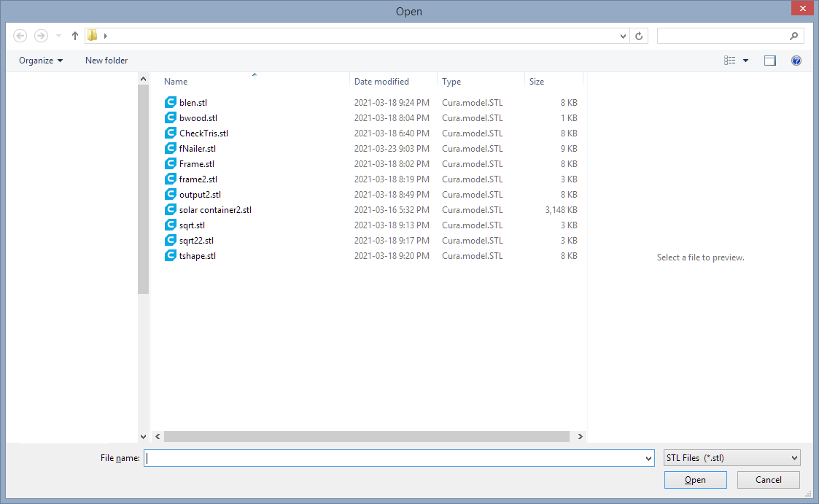Select the Frame.stl file icon

170,164
